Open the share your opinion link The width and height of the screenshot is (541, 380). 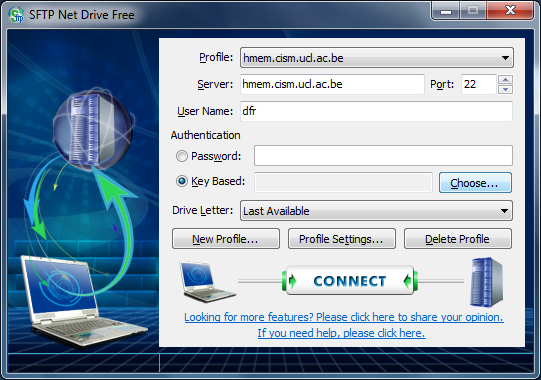[344, 317]
